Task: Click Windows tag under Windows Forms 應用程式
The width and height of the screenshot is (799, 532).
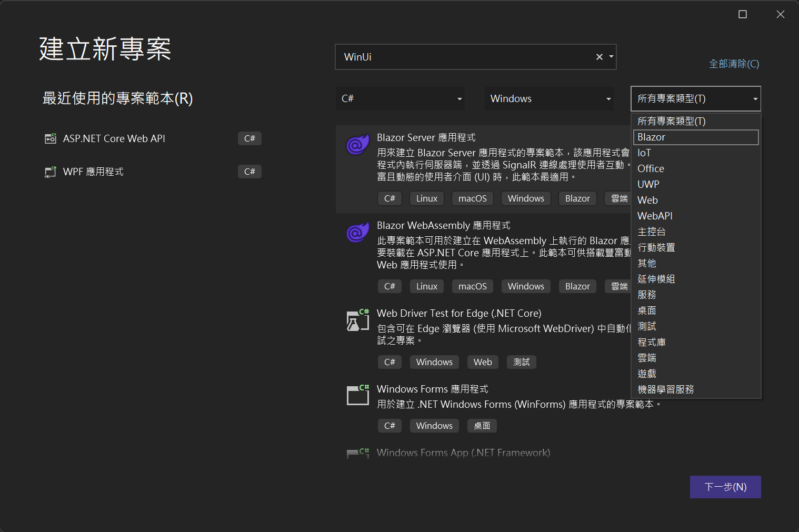Action: pyautogui.click(x=434, y=426)
